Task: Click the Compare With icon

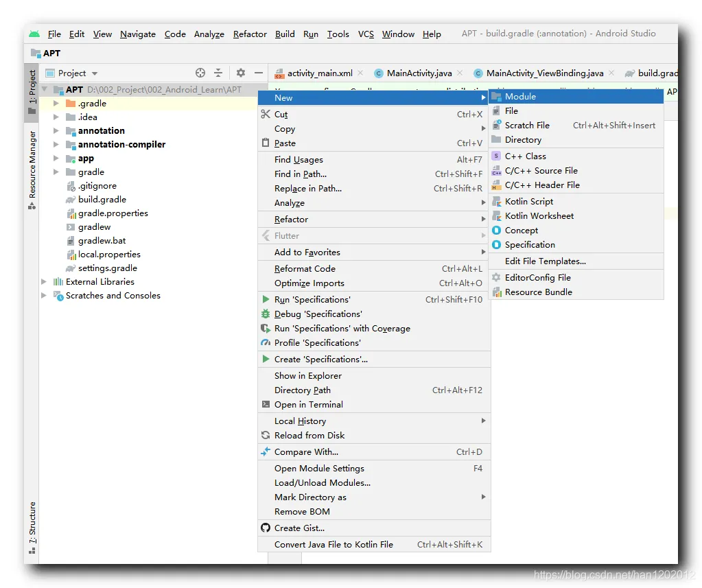Action: 266,451
